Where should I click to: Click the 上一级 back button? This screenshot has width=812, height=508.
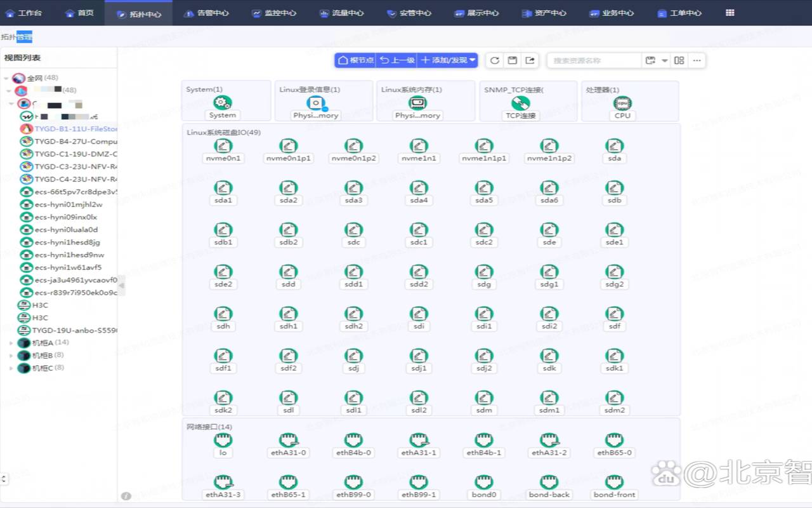[397, 60]
